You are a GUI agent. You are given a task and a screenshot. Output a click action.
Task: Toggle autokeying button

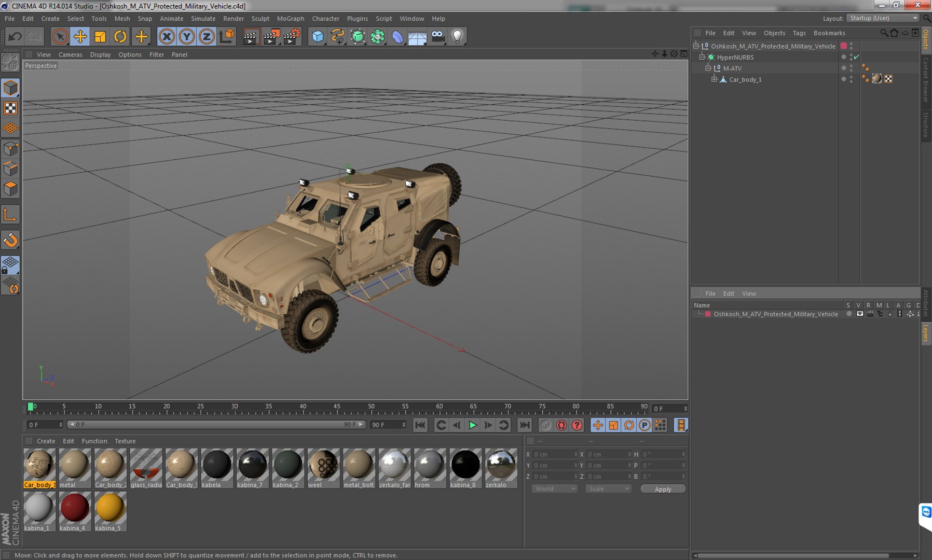[561, 425]
